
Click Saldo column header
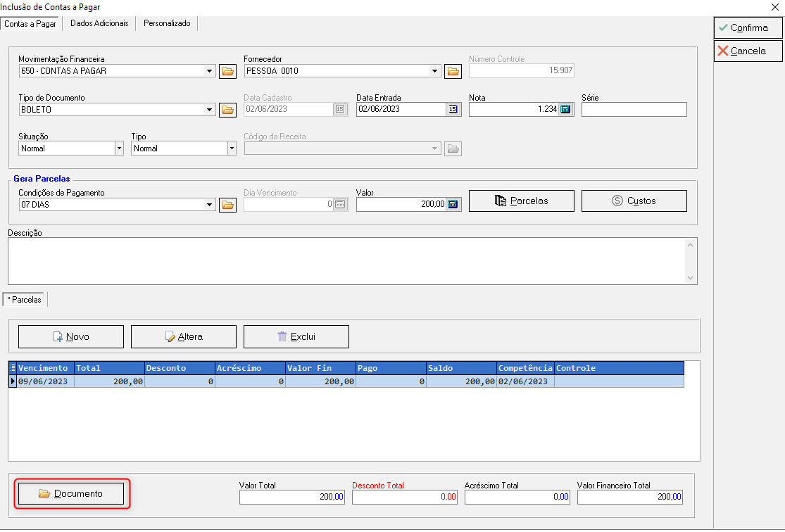pos(462,368)
